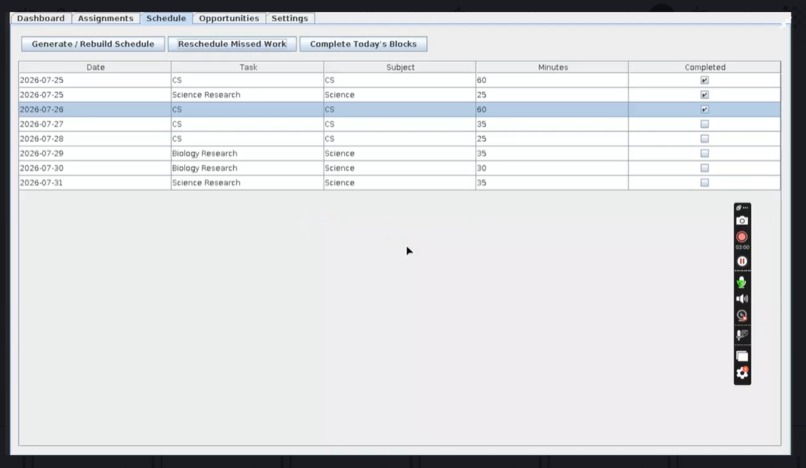
Task: Open the Assignments tab
Action: (x=105, y=18)
